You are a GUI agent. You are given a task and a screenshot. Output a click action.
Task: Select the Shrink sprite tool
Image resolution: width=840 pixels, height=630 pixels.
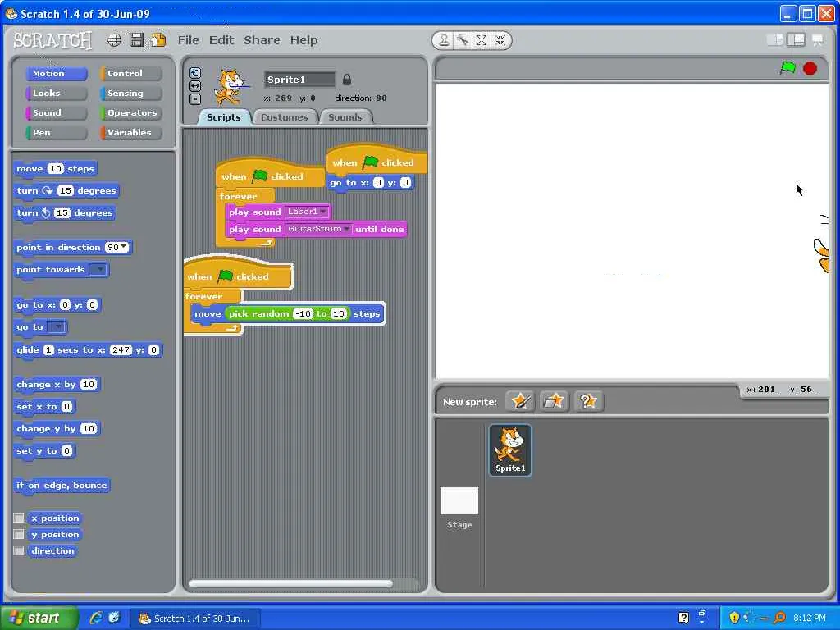pyautogui.click(x=500, y=40)
